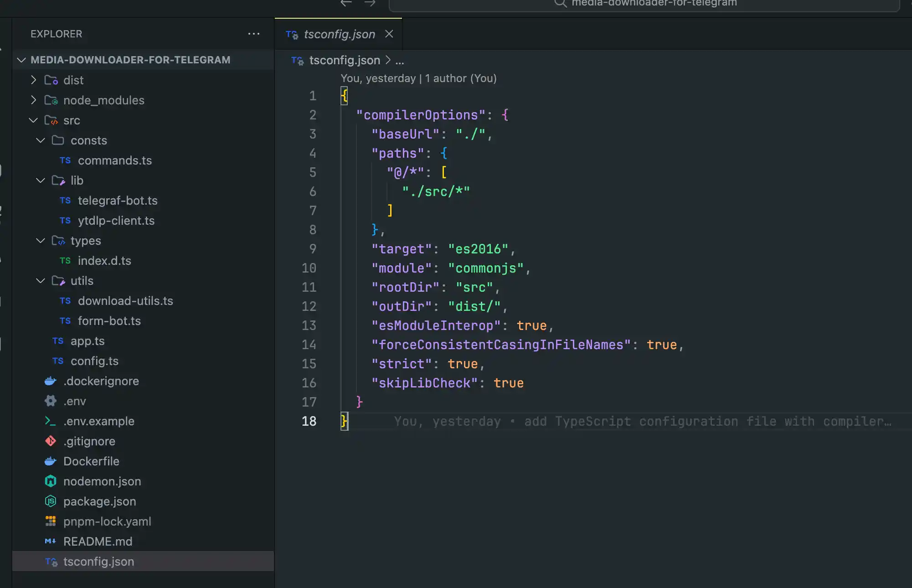Collapse the lib folder chevron

click(41, 180)
